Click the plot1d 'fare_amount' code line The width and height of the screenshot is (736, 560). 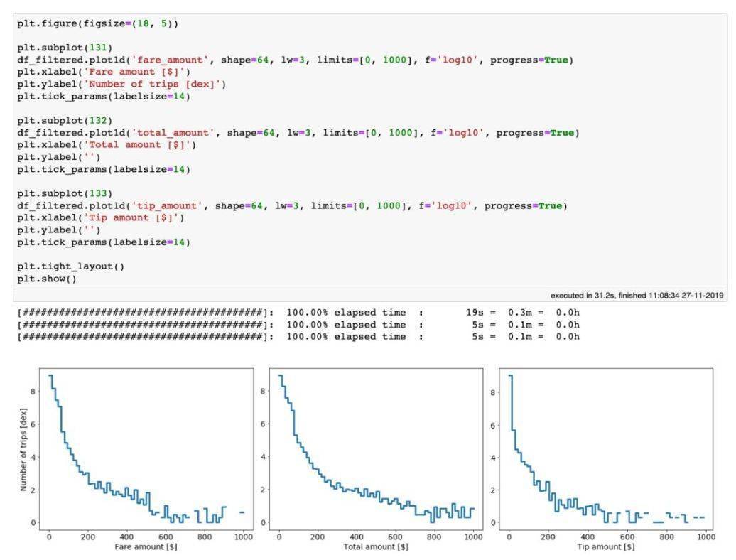pyautogui.click(x=296, y=60)
